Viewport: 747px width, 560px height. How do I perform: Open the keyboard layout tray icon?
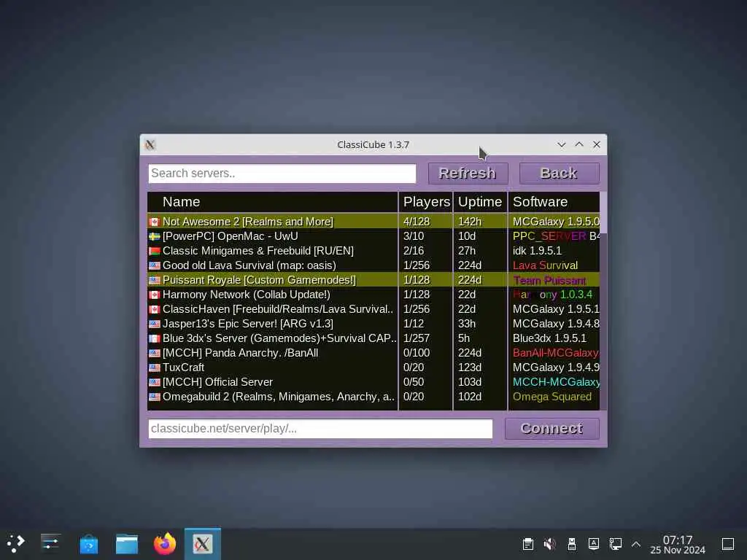pyautogui.click(x=594, y=544)
